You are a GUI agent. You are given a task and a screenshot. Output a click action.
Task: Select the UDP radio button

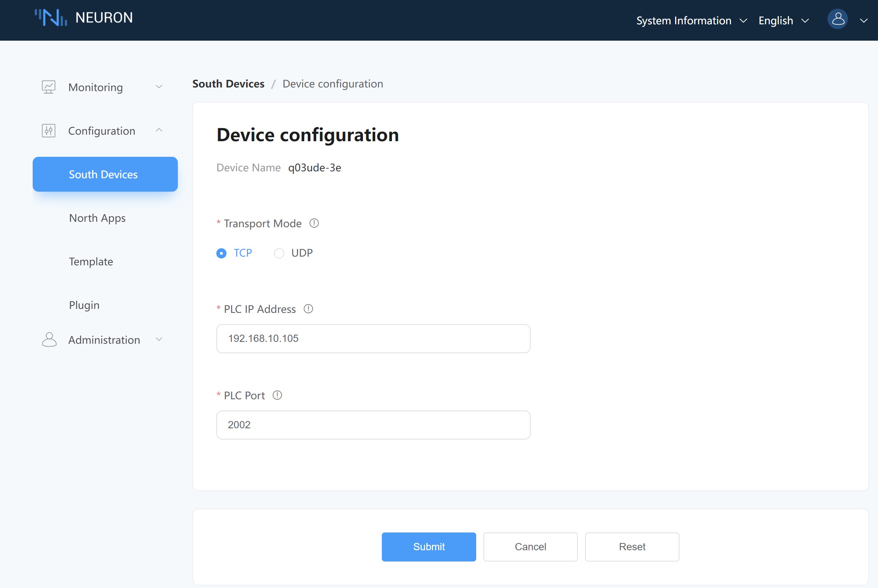click(x=279, y=253)
